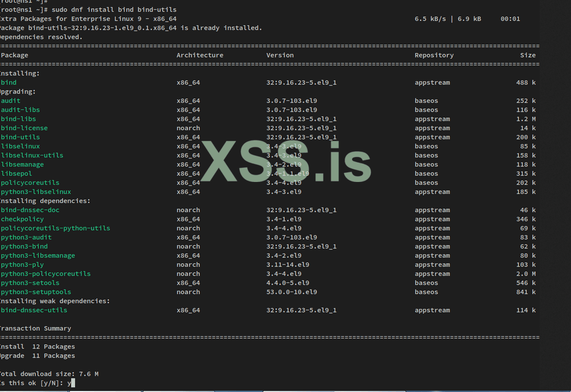
Task: Select 'libsemanage' package name
Action: [22, 165]
